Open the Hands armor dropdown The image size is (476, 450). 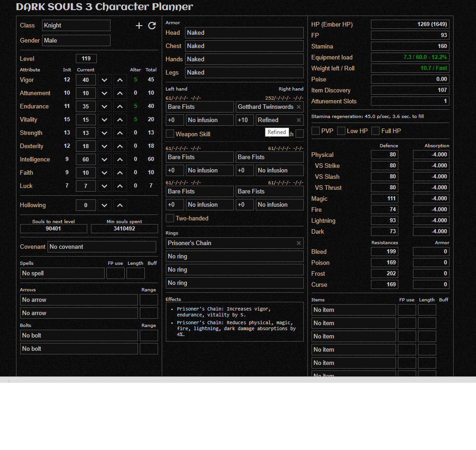[x=244, y=59]
